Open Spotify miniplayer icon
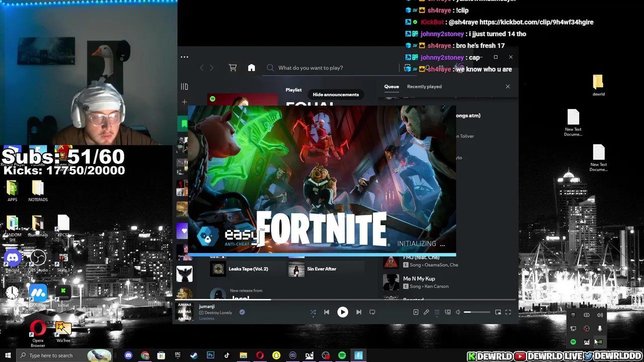The width and height of the screenshot is (644, 362). [498, 312]
